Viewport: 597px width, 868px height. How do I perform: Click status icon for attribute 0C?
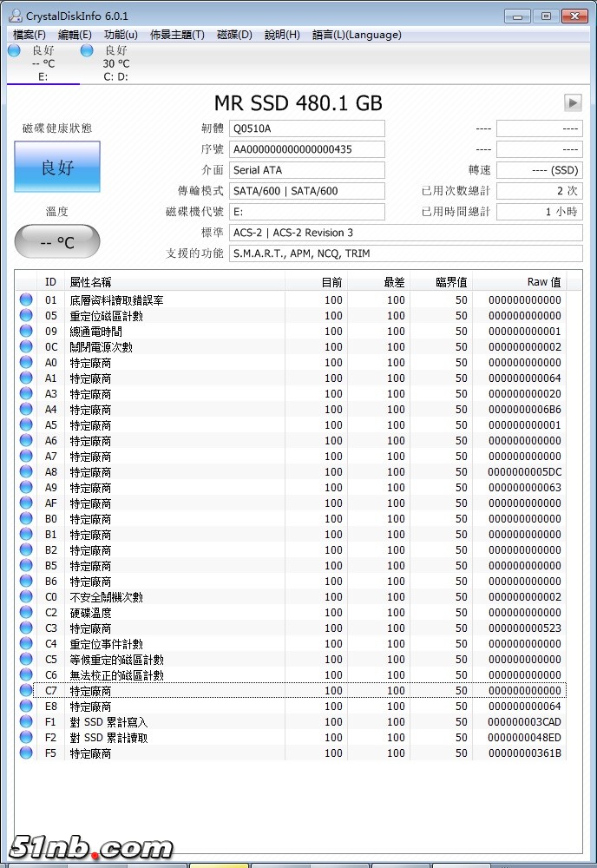(x=26, y=346)
